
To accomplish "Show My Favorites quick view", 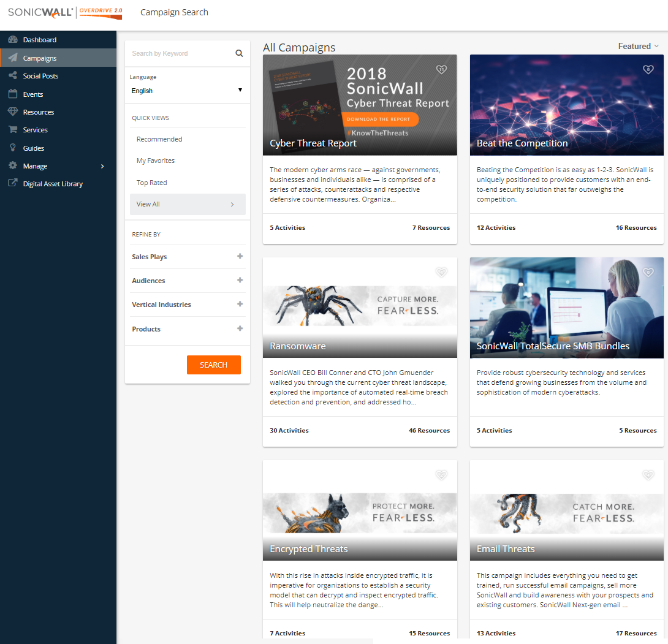I will (156, 161).
